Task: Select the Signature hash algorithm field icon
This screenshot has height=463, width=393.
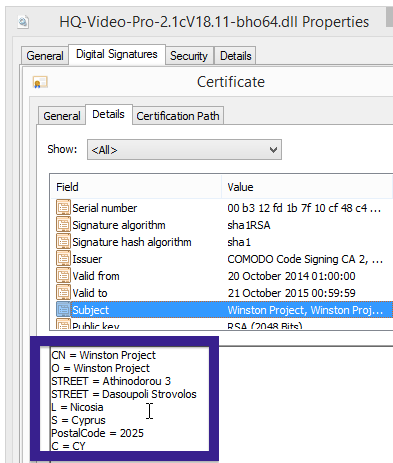Action: [63, 241]
